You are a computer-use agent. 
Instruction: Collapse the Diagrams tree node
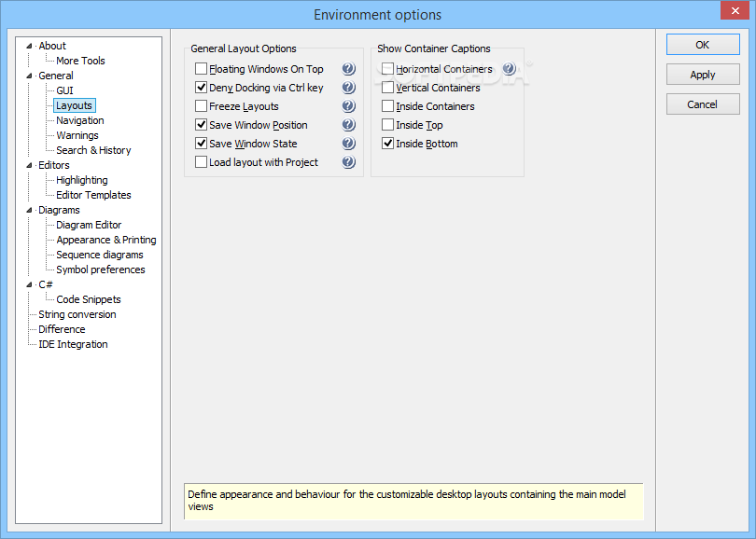pos(29,210)
